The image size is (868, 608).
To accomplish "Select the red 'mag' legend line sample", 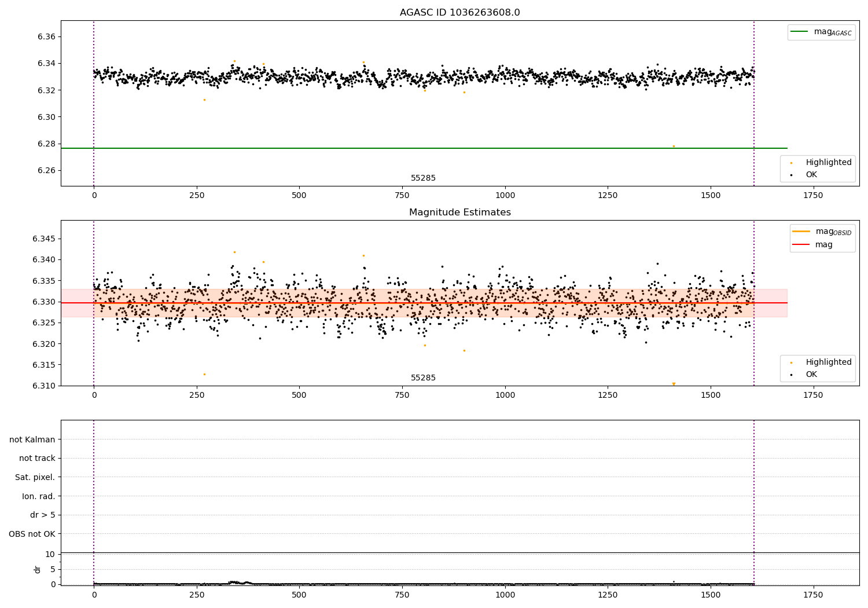I will coord(801,244).
